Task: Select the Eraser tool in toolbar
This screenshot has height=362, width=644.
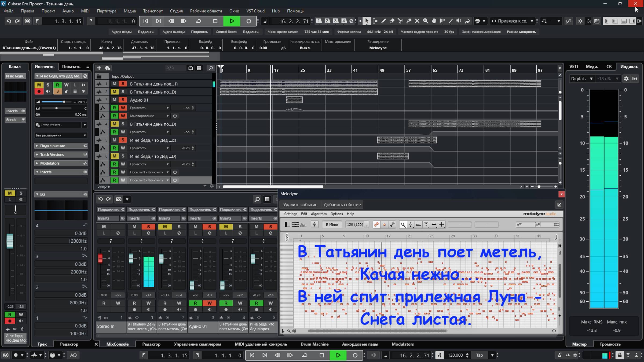Action: pos(392,21)
